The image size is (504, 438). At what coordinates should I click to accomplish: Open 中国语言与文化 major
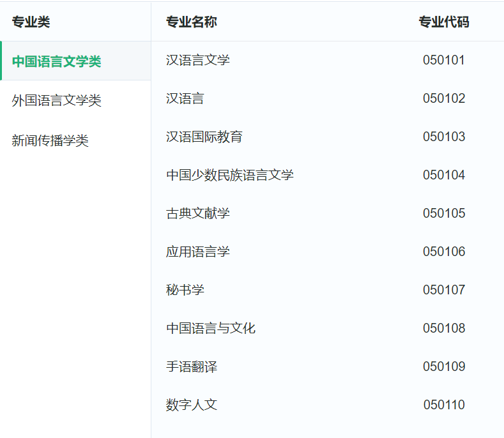pos(211,328)
